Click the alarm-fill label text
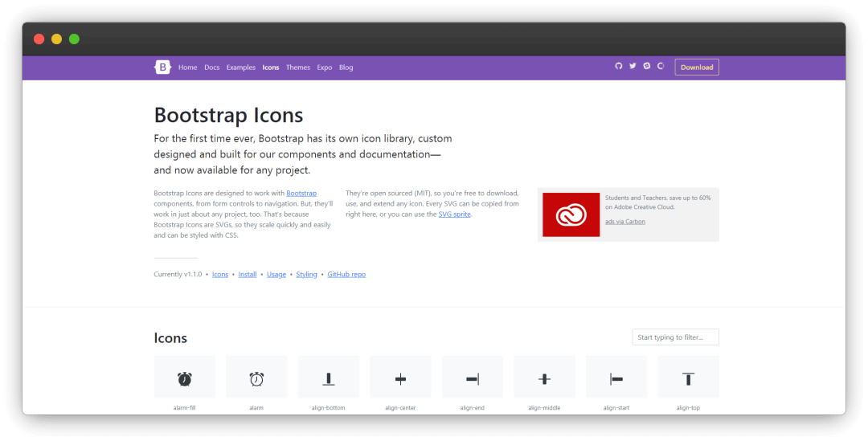Image resolution: width=868 pixels, height=437 pixels. [x=184, y=408]
